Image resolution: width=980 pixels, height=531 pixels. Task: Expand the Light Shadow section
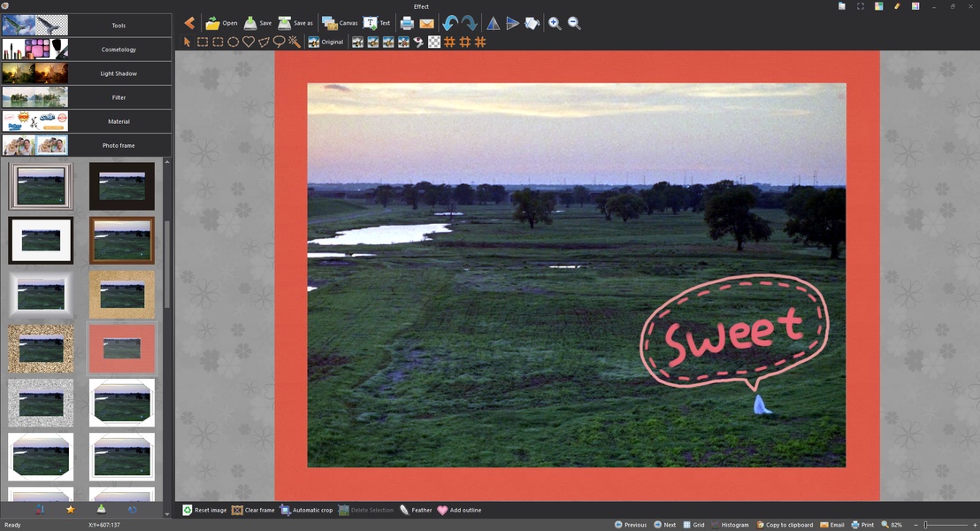tap(87, 73)
